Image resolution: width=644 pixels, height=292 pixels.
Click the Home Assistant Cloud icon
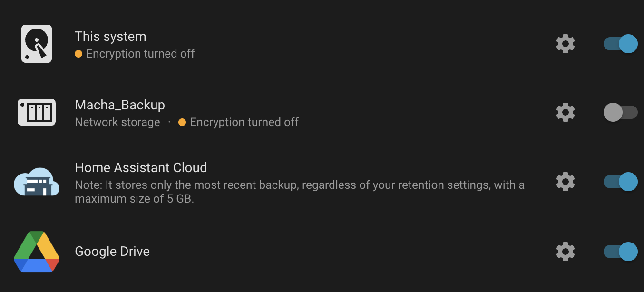(x=37, y=182)
